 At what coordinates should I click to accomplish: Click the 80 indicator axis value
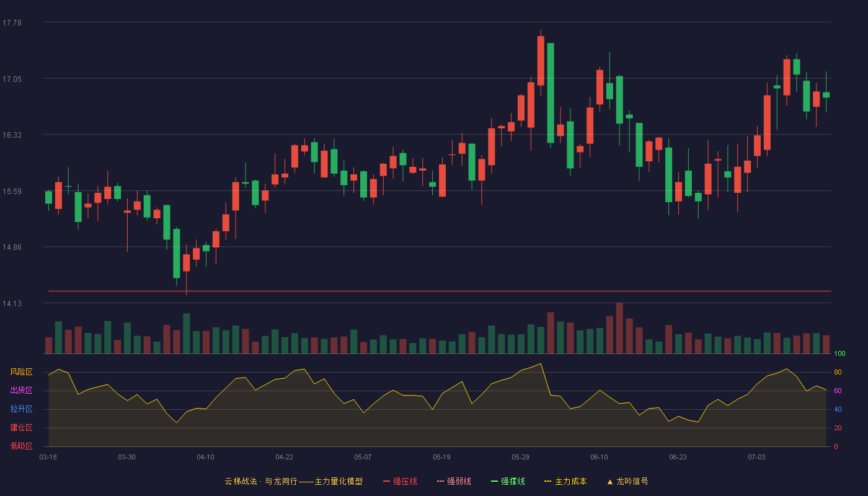pos(838,372)
